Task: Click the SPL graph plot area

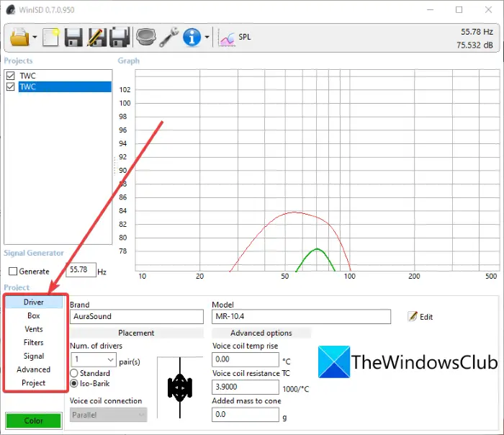Action: click(318, 171)
